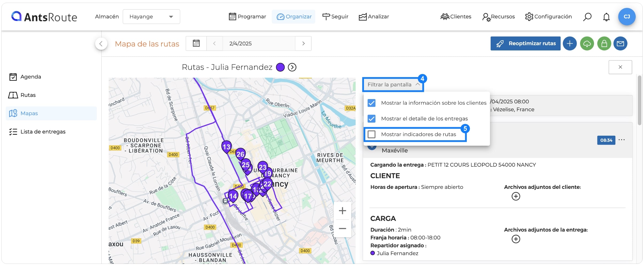Click the purple color dot beside Julia Fernandez title
The width and height of the screenshot is (644, 266).
point(280,67)
